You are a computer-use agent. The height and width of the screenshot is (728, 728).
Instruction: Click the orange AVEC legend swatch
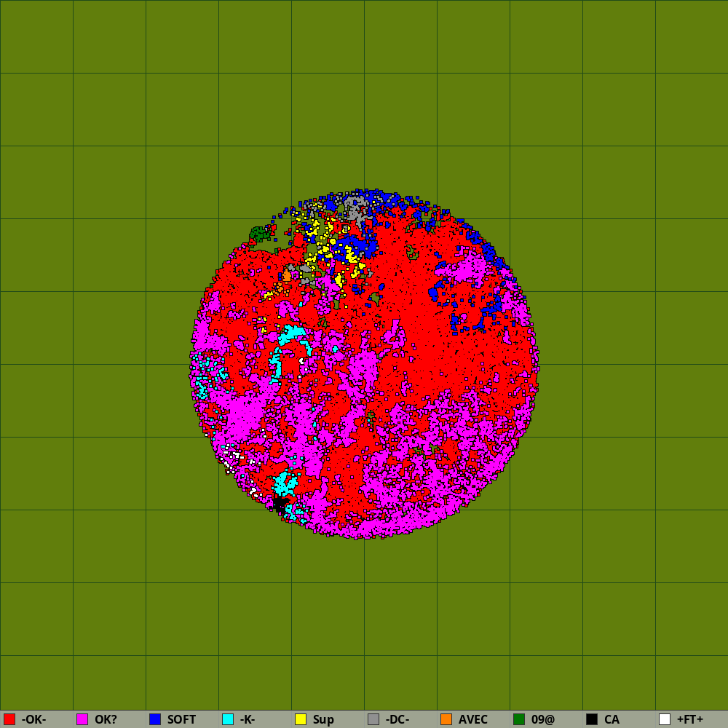pyautogui.click(x=446, y=719)
